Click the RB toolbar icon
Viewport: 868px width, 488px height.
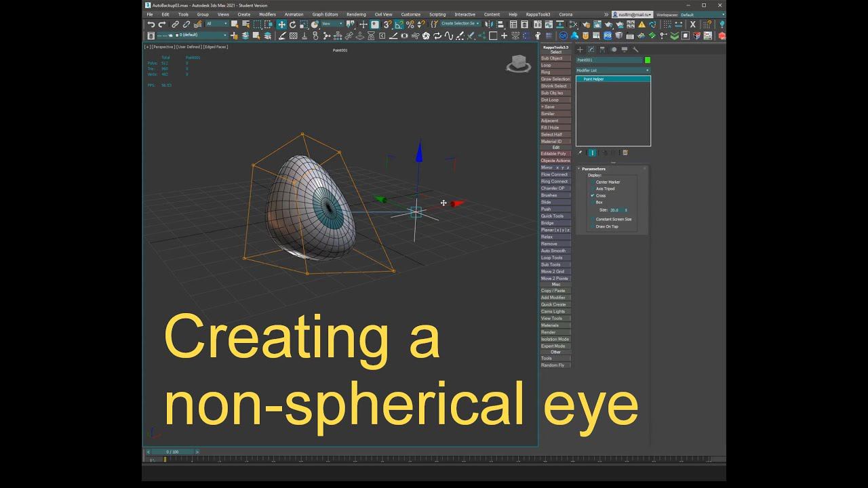coord(608,35)
